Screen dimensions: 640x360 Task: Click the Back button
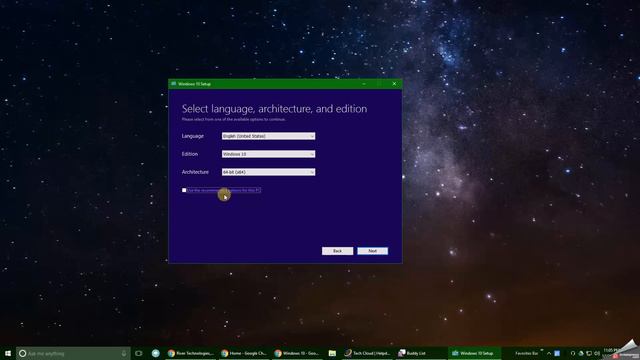337,251
